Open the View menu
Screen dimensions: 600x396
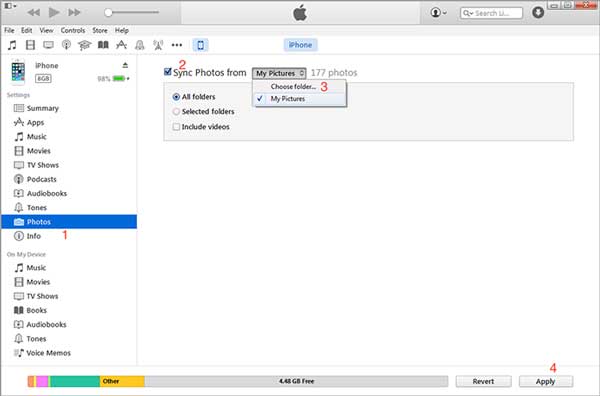click(46, 30)
